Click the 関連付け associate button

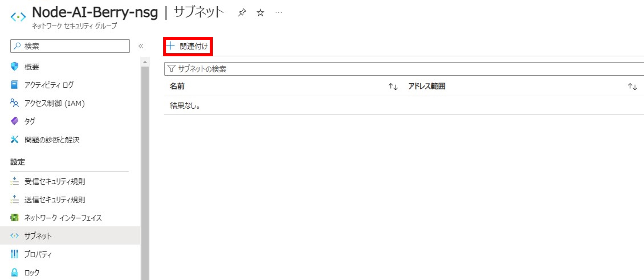click(x=188, y=46)
